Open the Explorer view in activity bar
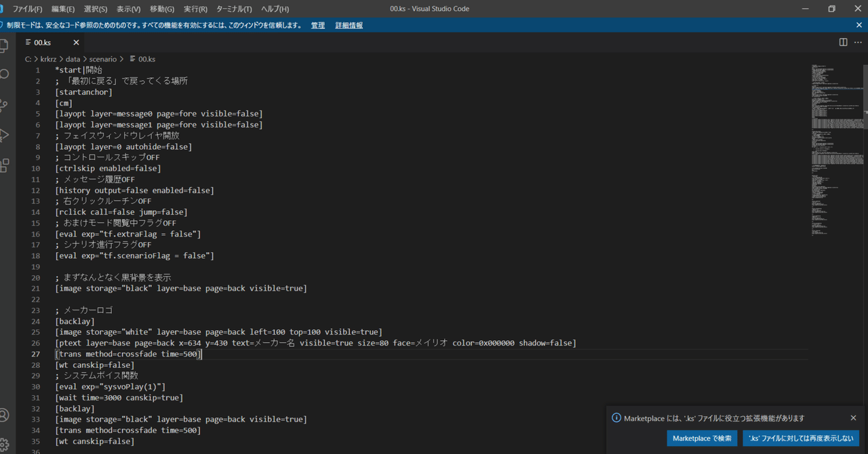868x454 pixels. (x=3, y=46)
